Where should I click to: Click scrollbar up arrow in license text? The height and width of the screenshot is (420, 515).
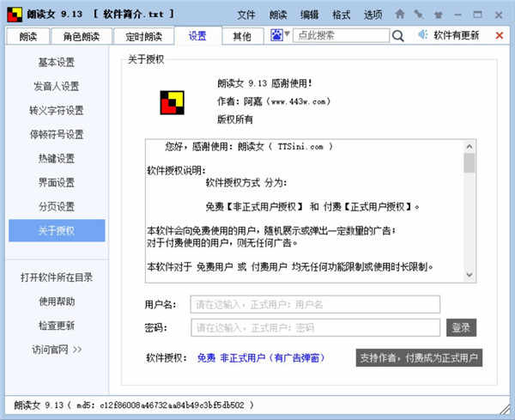470,146
